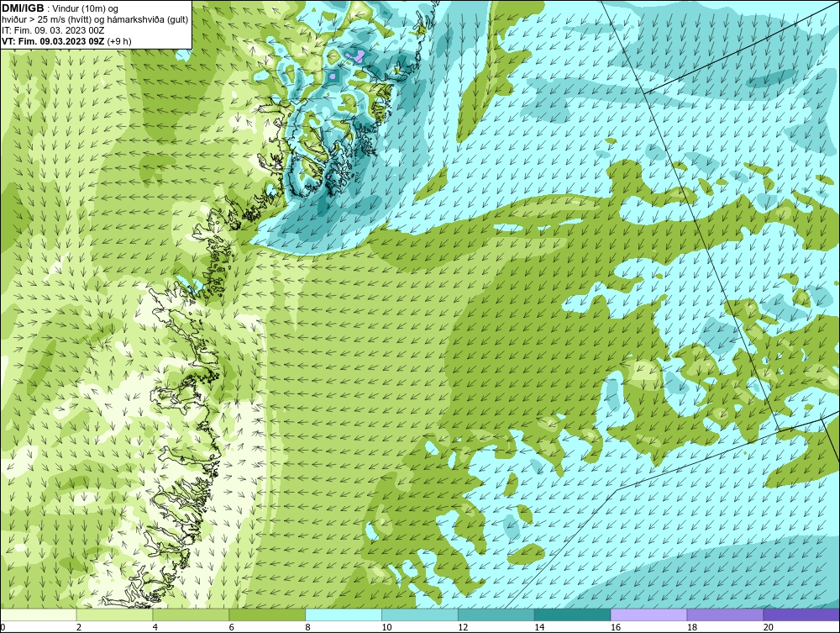Click the 0–2 m/s palest legend swatch
Viewport: 840px width, 633px height.
39,615
